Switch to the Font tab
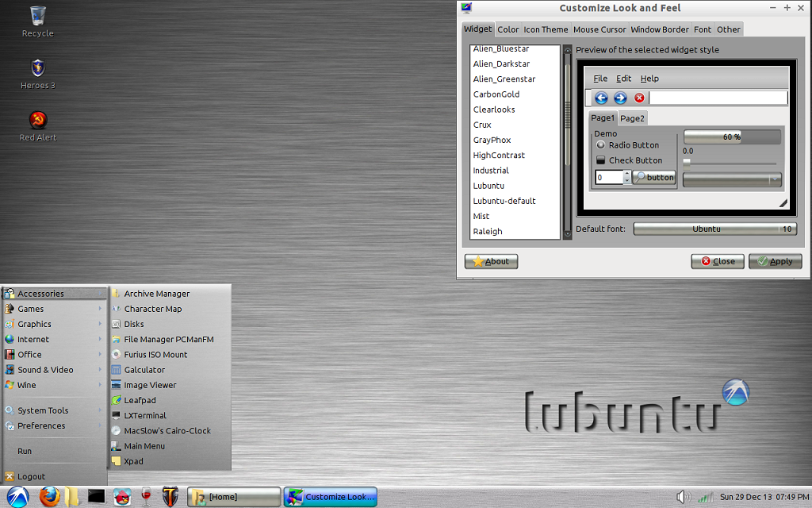 point(703,29)
